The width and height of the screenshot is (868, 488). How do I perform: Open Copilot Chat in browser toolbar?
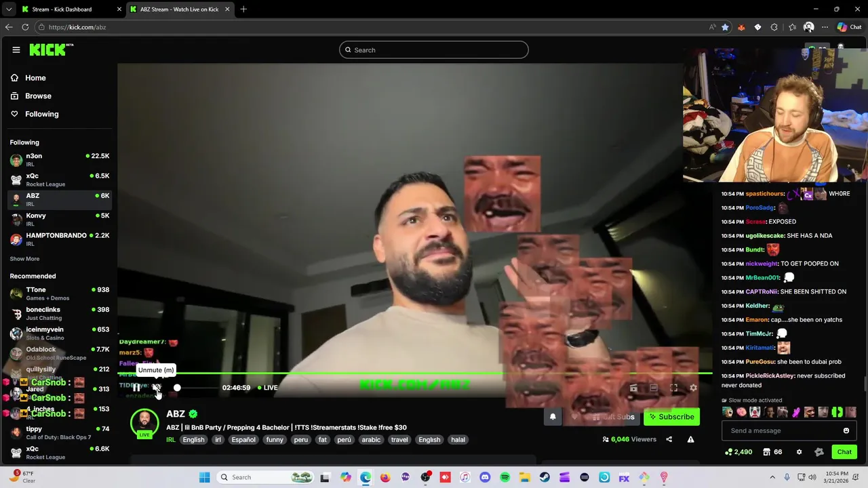pyautogui.click(x=849, y=27)
